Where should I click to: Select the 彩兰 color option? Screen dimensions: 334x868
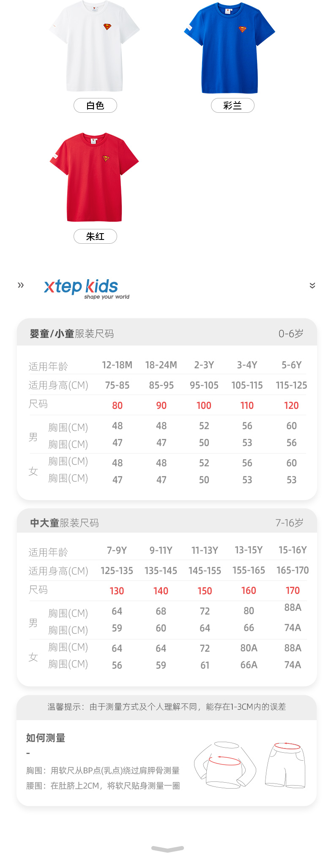coord(233,106)
